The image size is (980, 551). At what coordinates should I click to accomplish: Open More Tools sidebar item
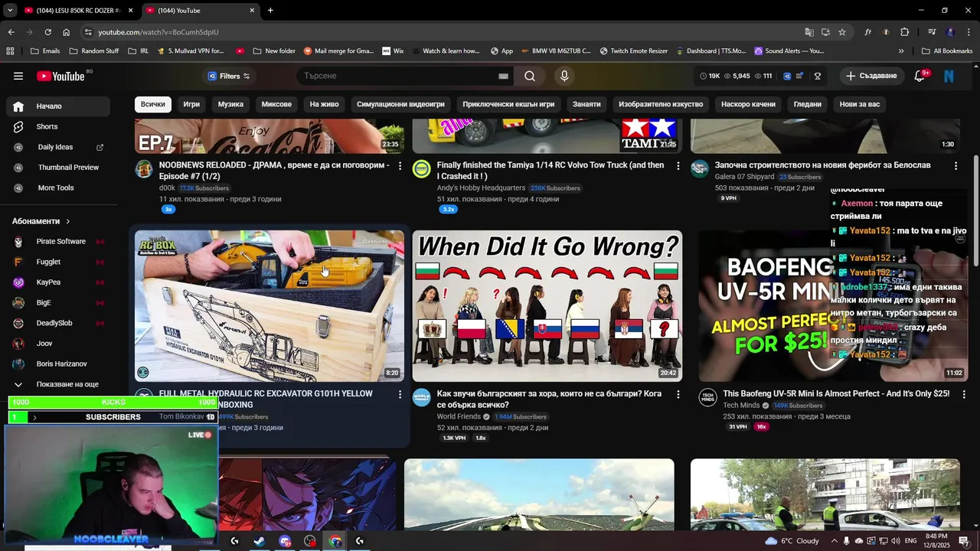pyautogui.click(x=58, y=187)
